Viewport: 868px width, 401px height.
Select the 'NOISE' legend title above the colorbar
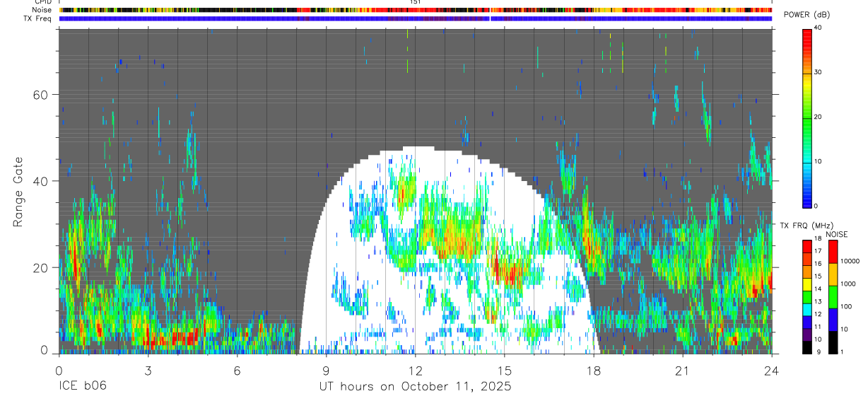pos(836,234)
